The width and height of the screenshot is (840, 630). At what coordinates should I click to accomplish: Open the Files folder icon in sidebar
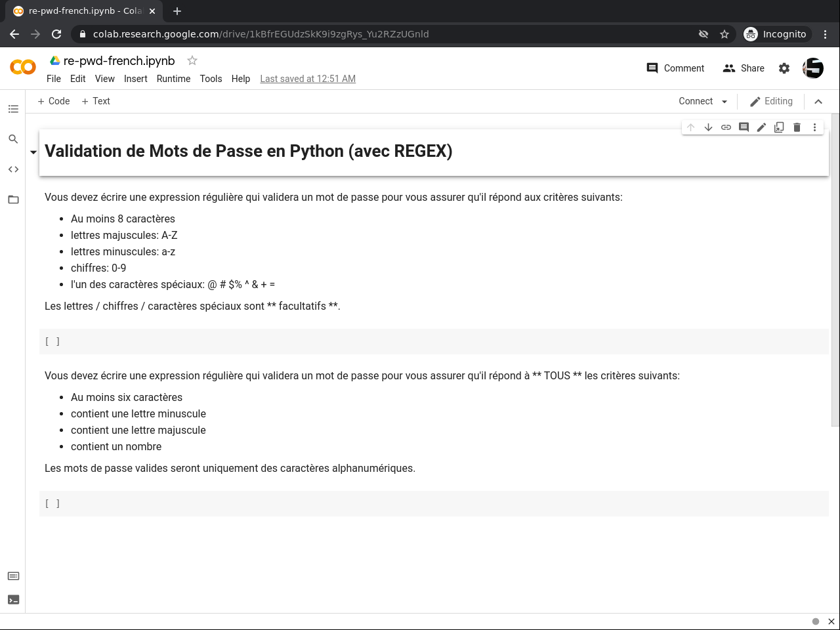[x=13, y=199]
